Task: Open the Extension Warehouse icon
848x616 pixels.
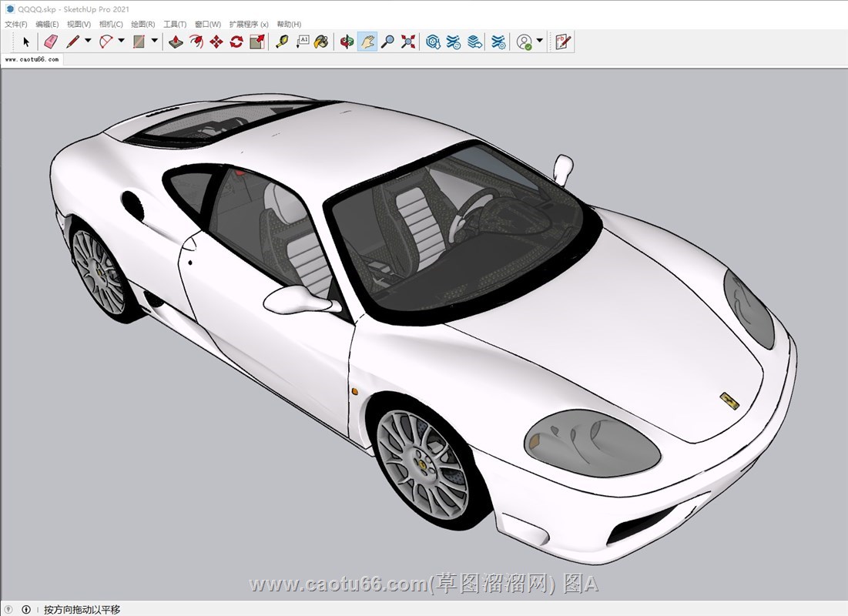Action: click(454, 42)
